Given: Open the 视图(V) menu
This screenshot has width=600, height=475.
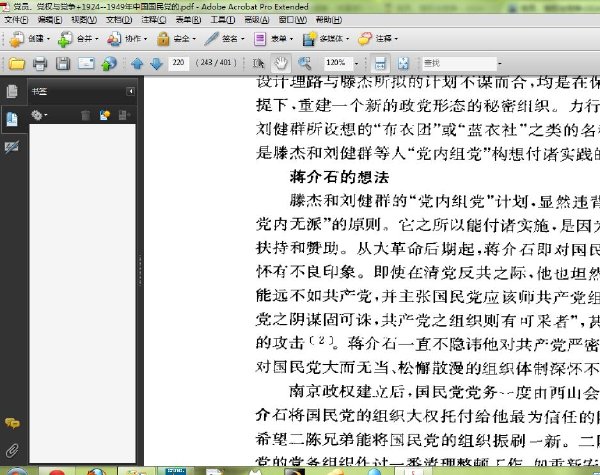Looking at the screenshot, I should [x=84, y=20].
